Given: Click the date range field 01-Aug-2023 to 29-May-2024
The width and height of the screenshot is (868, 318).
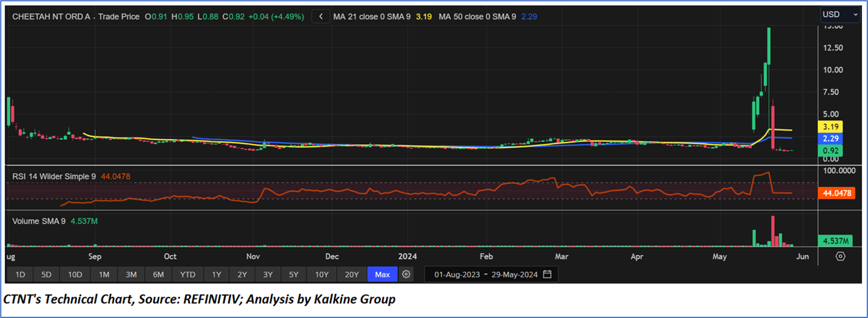Looking at the screenshot, I should (x=486, y=275).
